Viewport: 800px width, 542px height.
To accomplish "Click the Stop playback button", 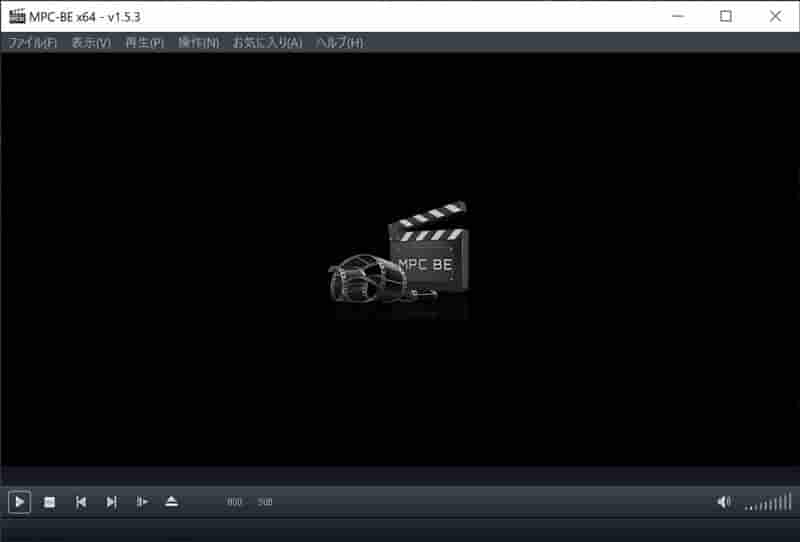I will coord(49,502).
